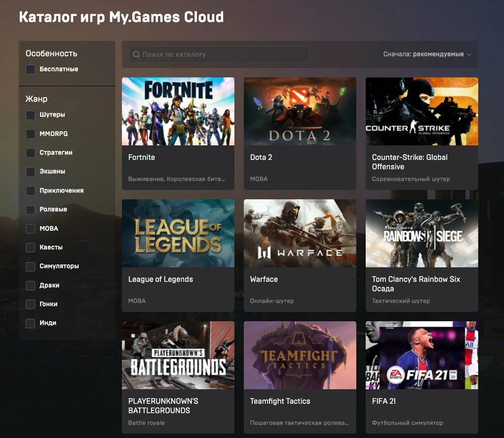
Task: Click the Онлайн-шутер genre text under Warface
Action: [272, 301]
